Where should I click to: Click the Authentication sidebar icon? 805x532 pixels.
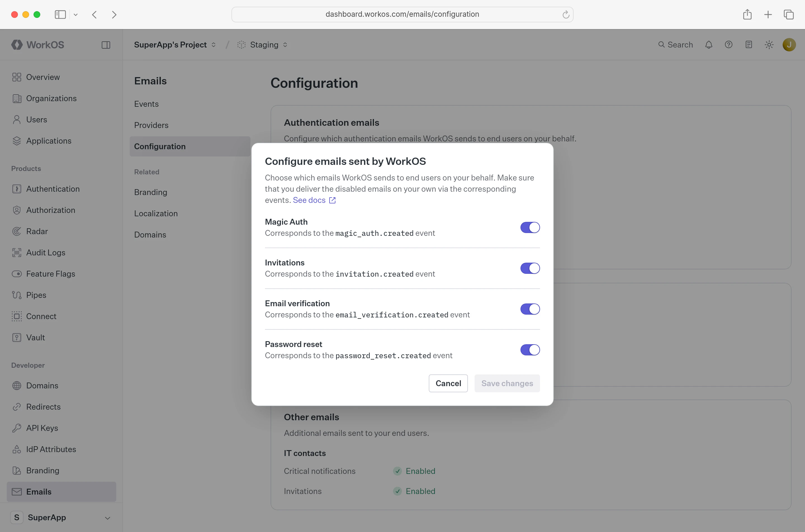[16, 189]
